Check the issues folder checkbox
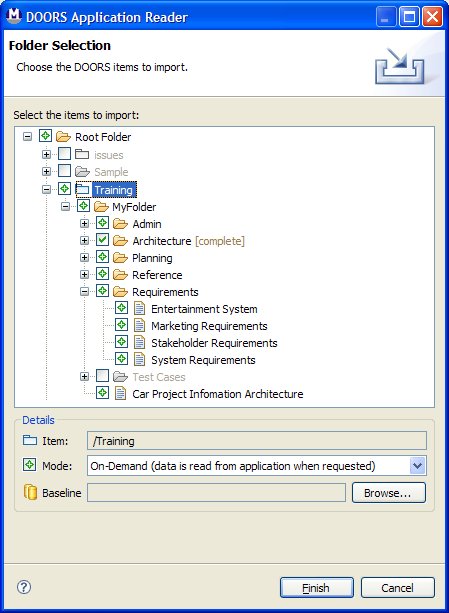This screenshot has width=449, height=613. pyautogui.click(x=64, y=154)
